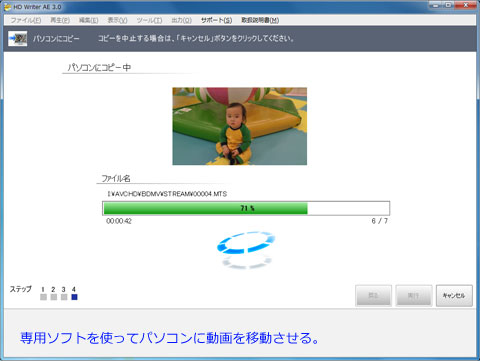Click the file count 6 / 7
Image resolution: width=480 pixels, height=361 pixels.
coord(380,221)
